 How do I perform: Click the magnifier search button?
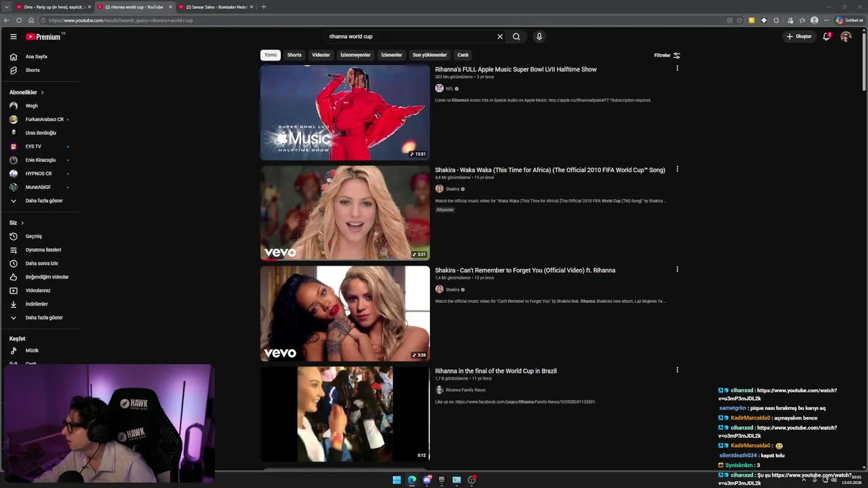(x=516, y=37)
